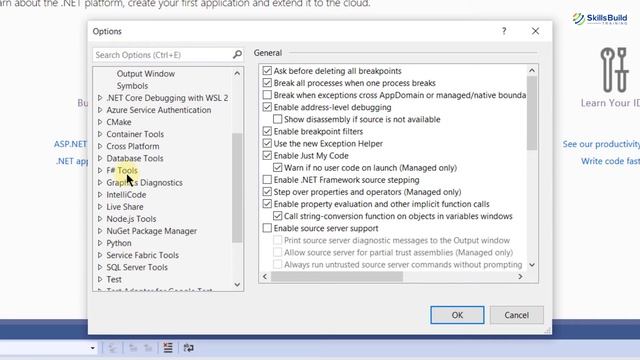Screen dimensions: 640x360
Task: Check Show disassembly if source not available
Action: (x=277, y=119)
